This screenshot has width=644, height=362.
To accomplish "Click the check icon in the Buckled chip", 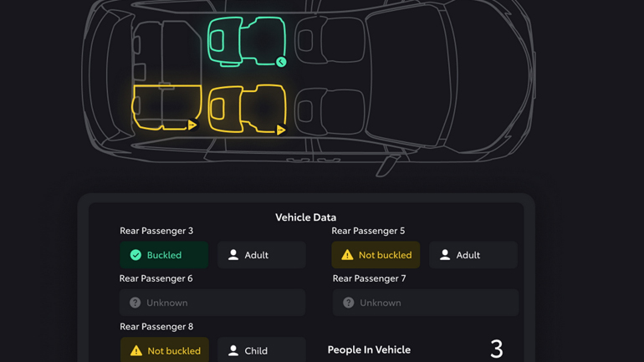I will click(x=135, y=255).
